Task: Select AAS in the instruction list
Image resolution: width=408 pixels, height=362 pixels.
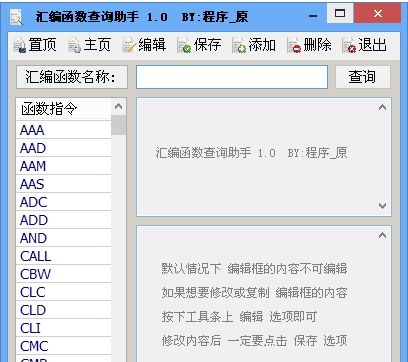Action: coord(63,184)
